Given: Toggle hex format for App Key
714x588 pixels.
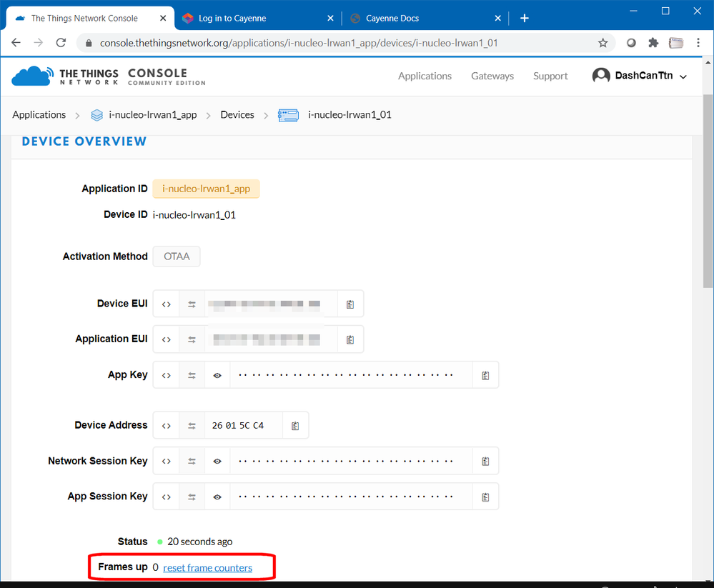Looking at the screenshot, I should [167, 376].
